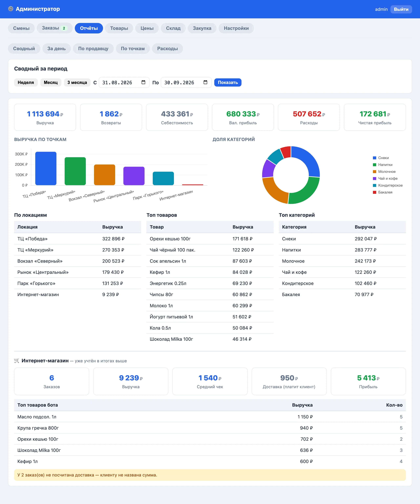420x504 pixels.
Task: Toggle Напитки legend entry in donut chart
Action: [383, 165]
